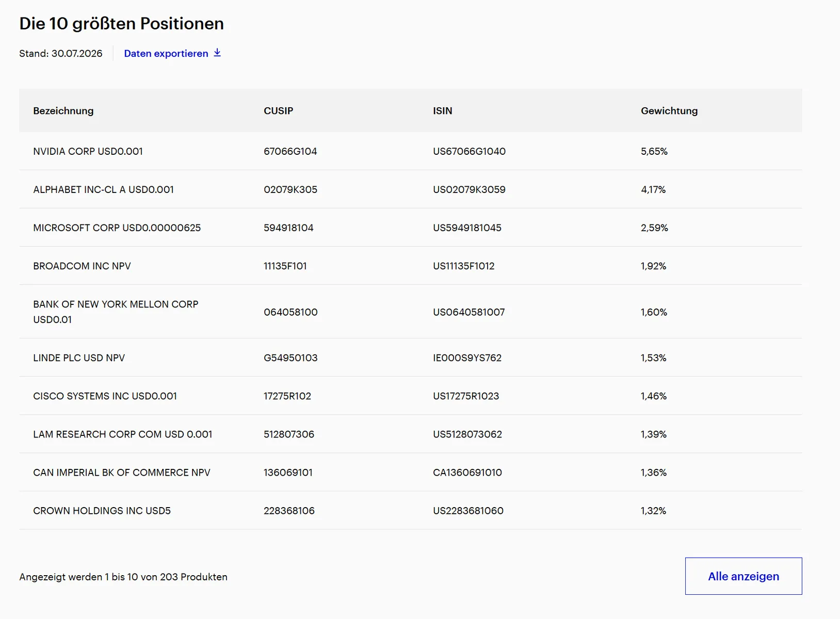Image resolution: width=840 pixels, height=619 pixels.
Task: Click the download arrow icon beside Daten exportieren
Action: pos(217,53)
